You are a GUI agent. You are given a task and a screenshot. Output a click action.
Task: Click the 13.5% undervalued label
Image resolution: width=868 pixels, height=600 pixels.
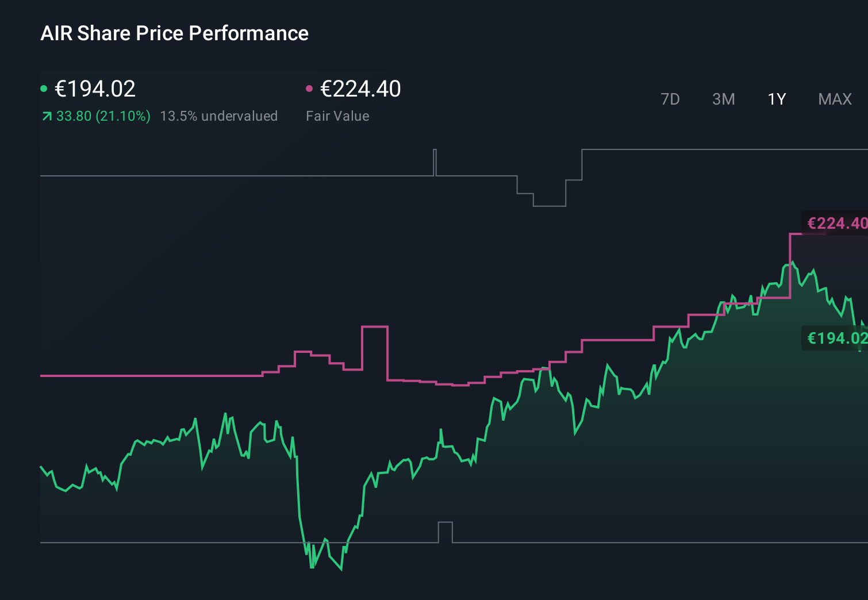pyautogui.click(x=220, y=116)
